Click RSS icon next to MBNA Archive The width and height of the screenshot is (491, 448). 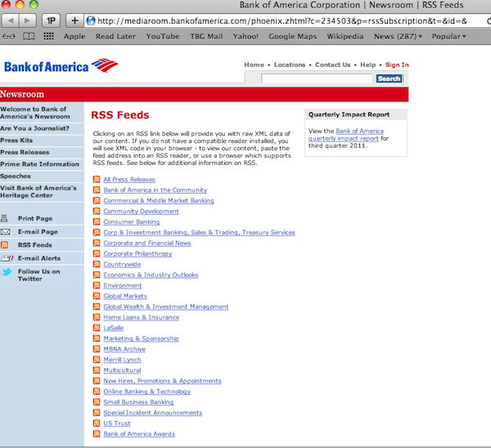[97, 349]
